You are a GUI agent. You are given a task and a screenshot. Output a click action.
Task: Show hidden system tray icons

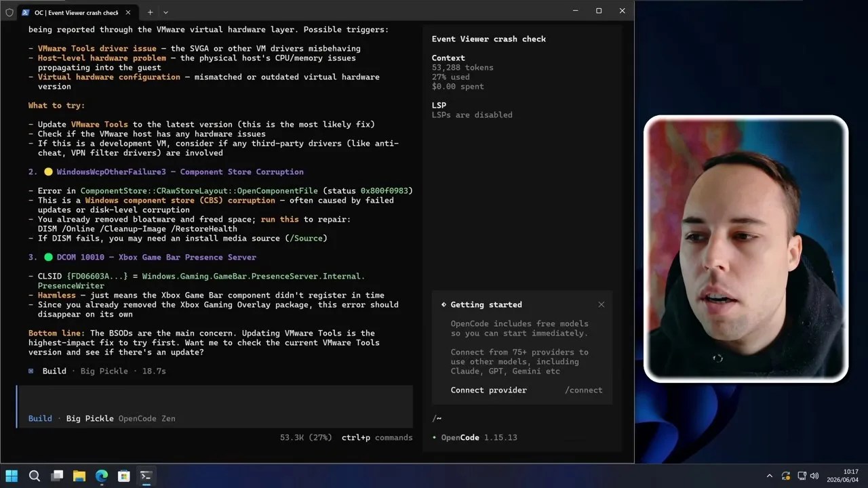click(x=769, y=476)
